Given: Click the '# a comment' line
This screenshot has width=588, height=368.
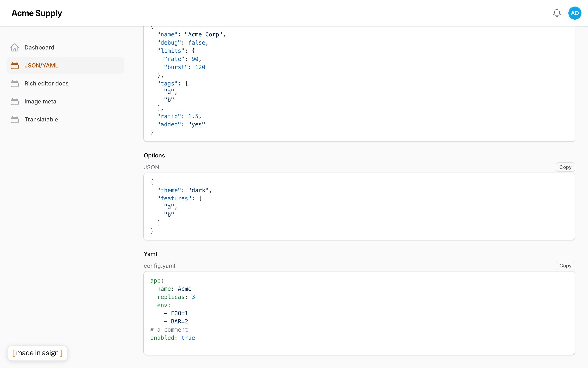Looking at the screenshot, I should click(x=169, y=330).
